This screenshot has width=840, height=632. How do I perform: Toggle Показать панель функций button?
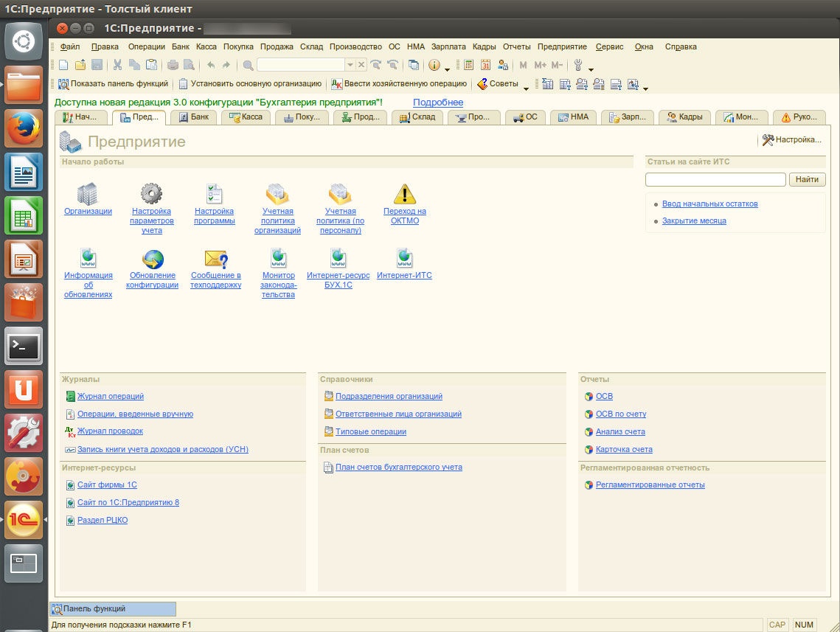pyautogui.click(x=113, y=84)
